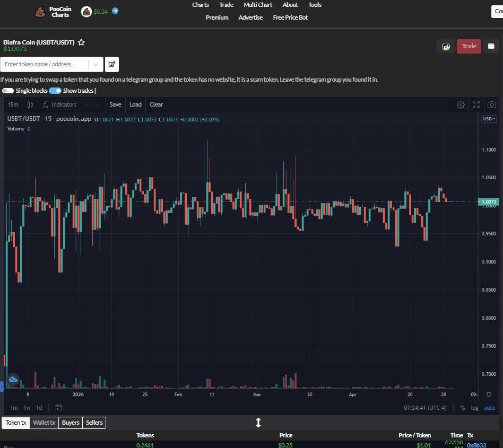The image size is (503, 448).
Task: Open the chart stats icon button
Action: pyautogui.click(x=446, y=47)
